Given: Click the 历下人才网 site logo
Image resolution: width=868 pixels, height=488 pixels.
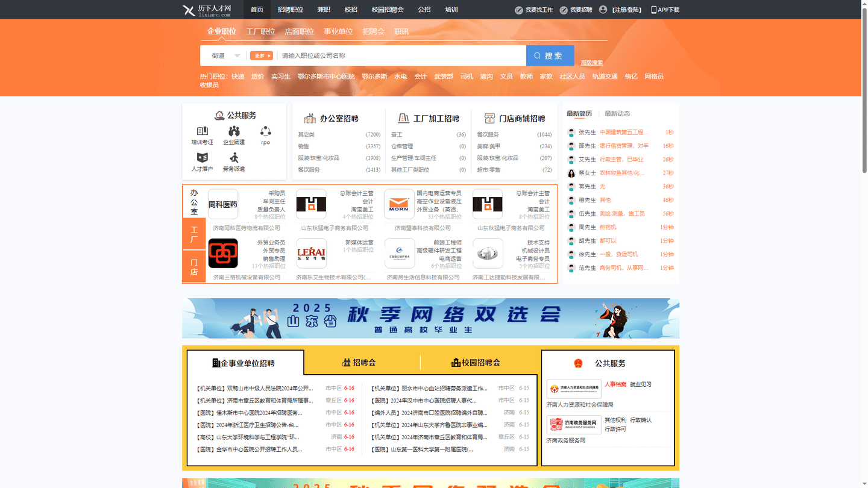Looking at the screenshot, I should tap(207, 10).
